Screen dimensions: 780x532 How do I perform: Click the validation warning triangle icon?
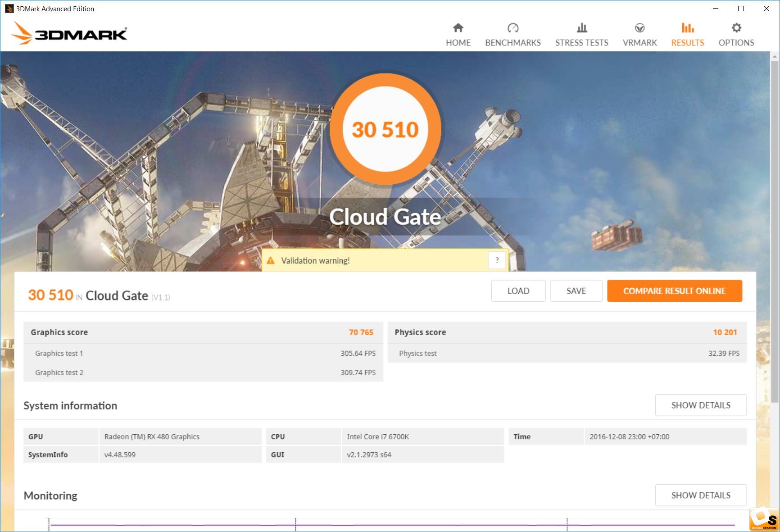pos(271,260)
